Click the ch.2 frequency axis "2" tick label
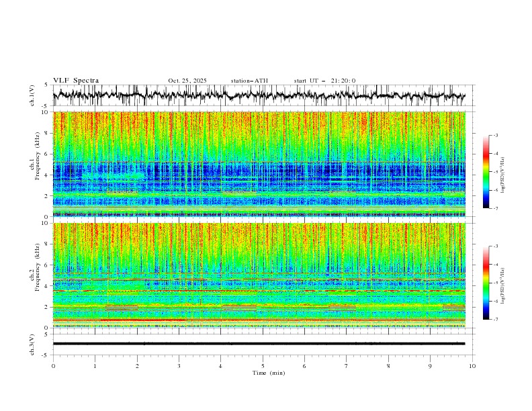The height and width of the screenshot is (411, 532). [48, 307]
